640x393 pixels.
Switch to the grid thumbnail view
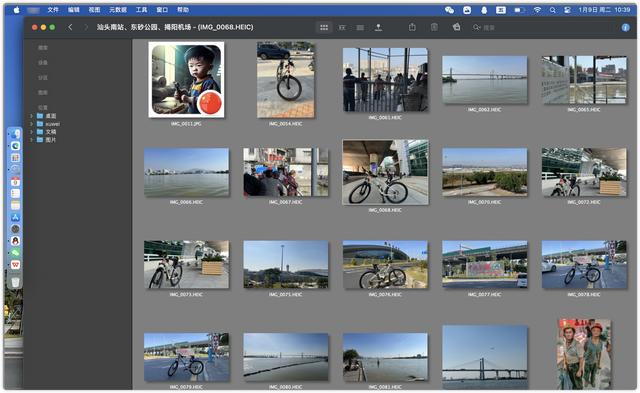(x=324, y=27)
